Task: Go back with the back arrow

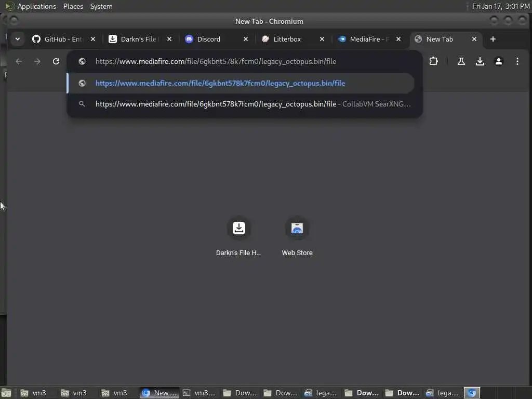Action: (x=19, y=61)
